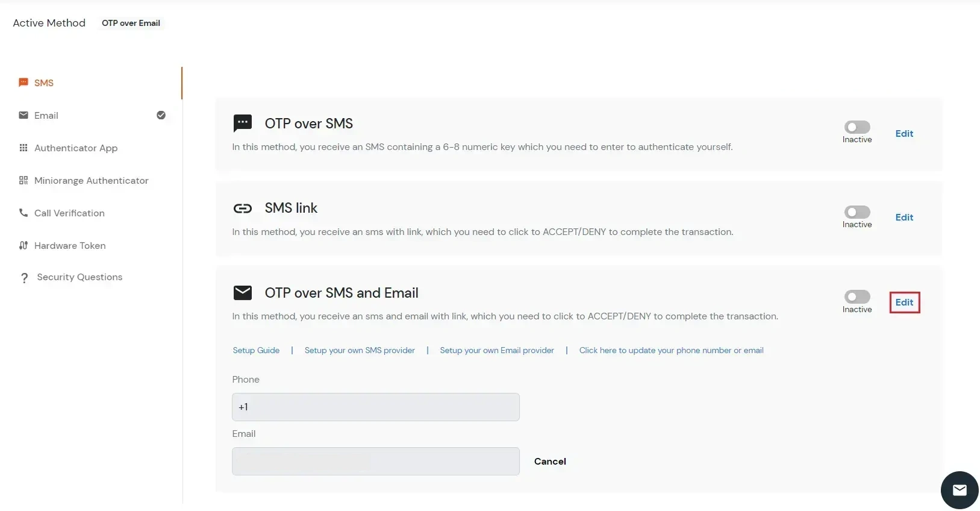980x511 pixels.
Task: Select the Hardware Token key icon
Action: click(23, 245)
